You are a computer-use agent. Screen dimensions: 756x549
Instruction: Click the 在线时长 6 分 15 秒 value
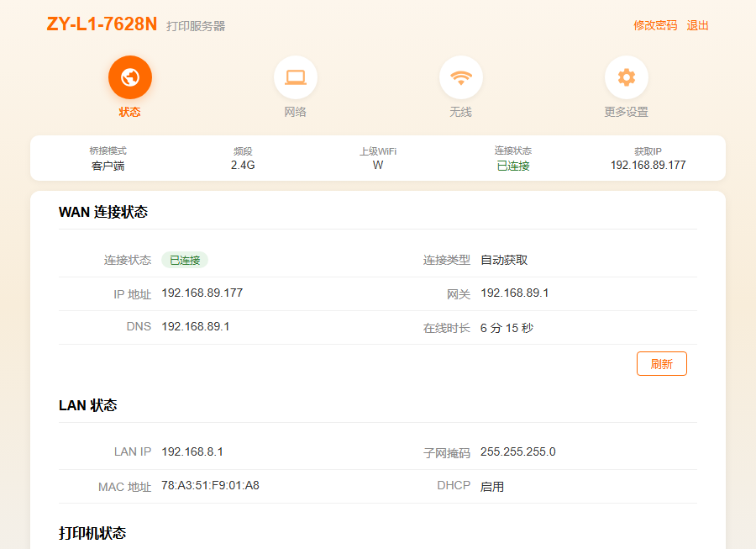click(x=507, y=328)
